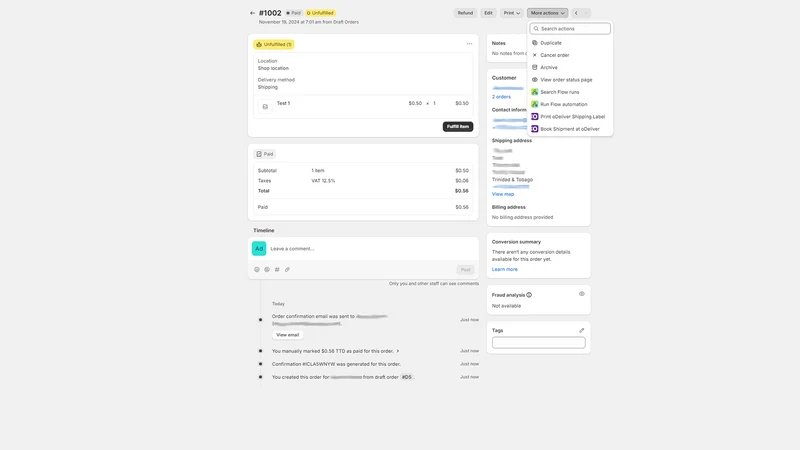Screen dimensions: 800x450
Task: Click the Tags input field
Action: (538, 342)
